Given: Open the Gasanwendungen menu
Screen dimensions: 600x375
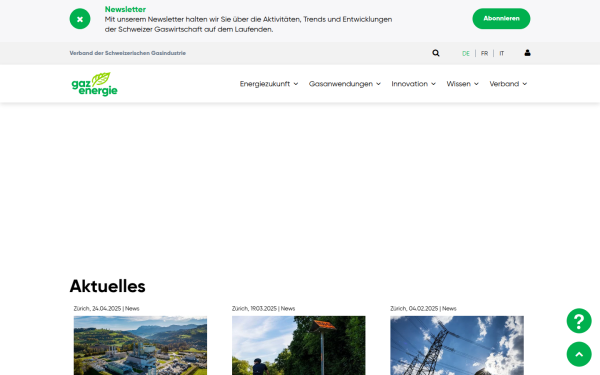Looking at the screenshot, I should pos(341,84).
